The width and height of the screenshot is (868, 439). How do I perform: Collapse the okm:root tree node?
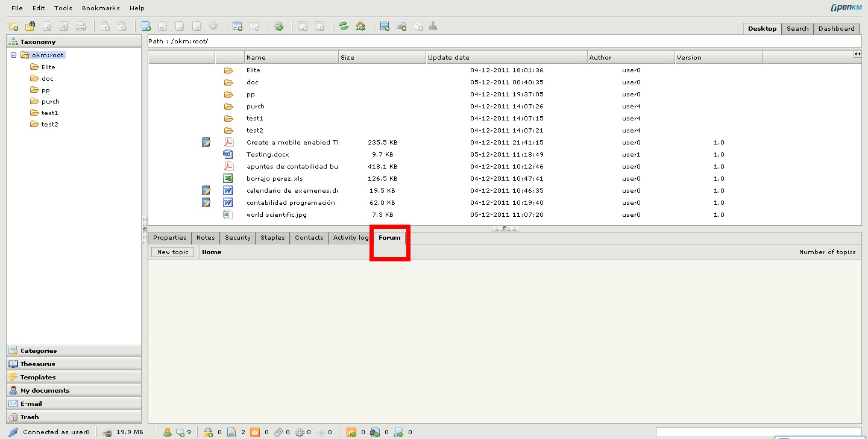point(14,55)
